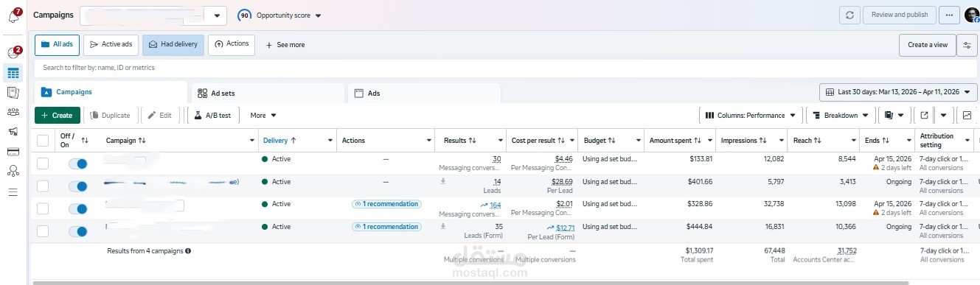980x285 pixels.
Task: Click the Create a view button
Action: coord(927,45)
